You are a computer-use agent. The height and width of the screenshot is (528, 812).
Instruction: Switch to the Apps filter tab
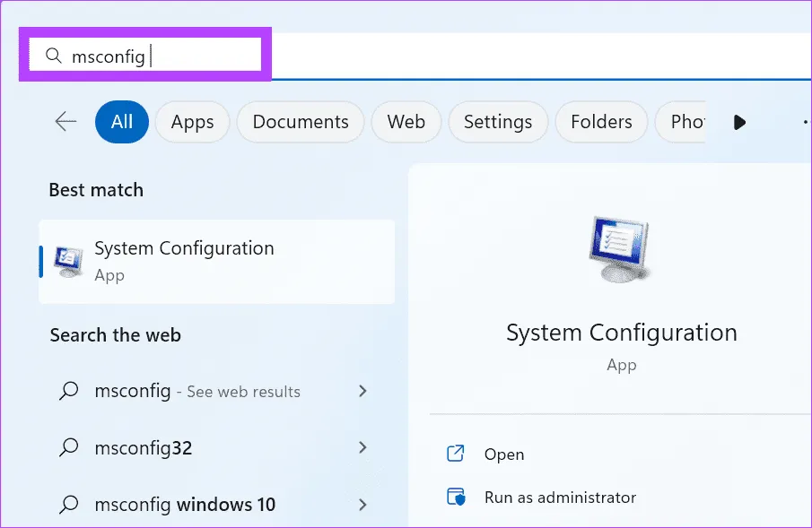(x=192, y=122)
